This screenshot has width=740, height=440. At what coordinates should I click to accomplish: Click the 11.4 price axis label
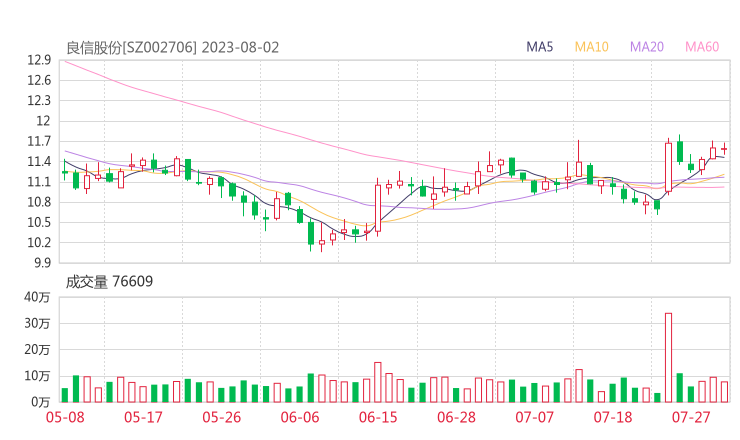[x=39, y=161]
